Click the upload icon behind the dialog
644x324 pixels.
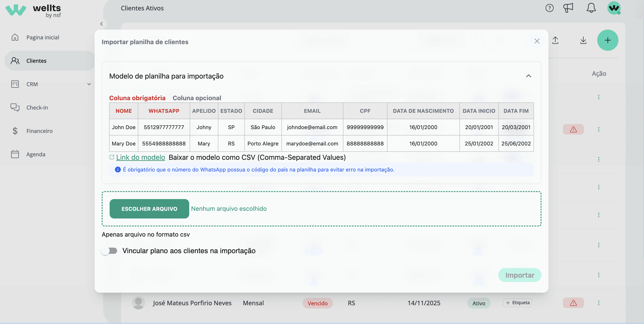555,40
